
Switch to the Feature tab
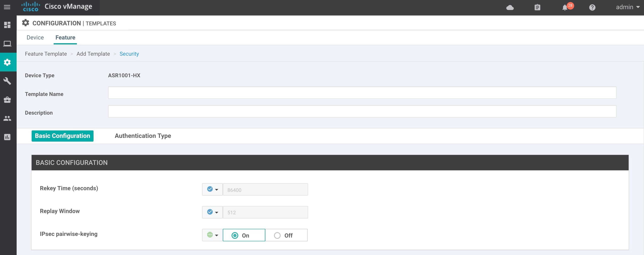pyautogui.click(x=65, y=37)
